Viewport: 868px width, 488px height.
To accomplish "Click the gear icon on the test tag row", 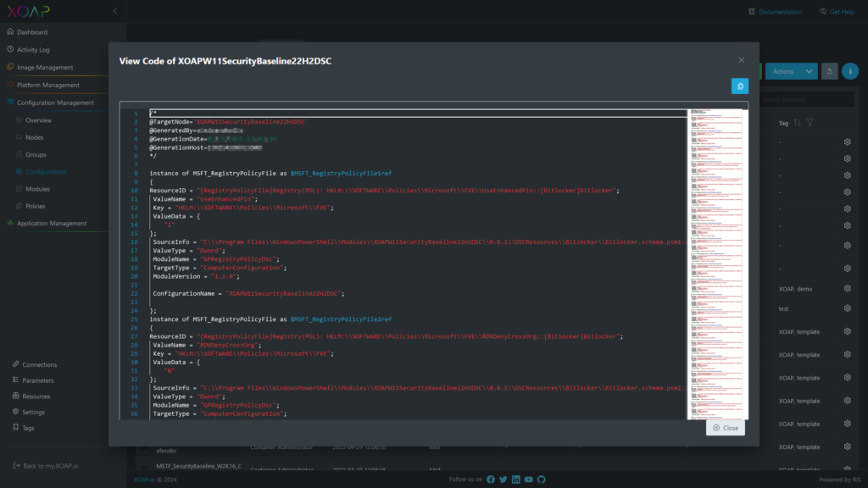I will pyautogui.click(x=848, y=308).
